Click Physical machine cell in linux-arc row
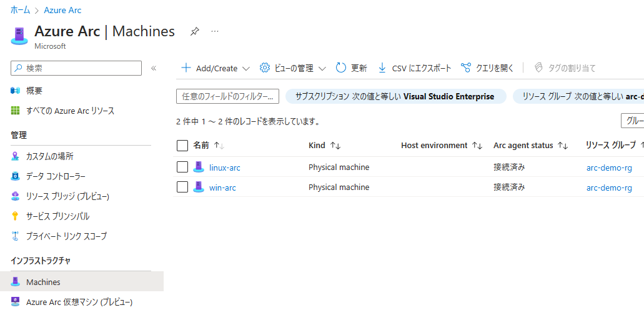Screen dimensions: 644x310 (x=339, y=167)
